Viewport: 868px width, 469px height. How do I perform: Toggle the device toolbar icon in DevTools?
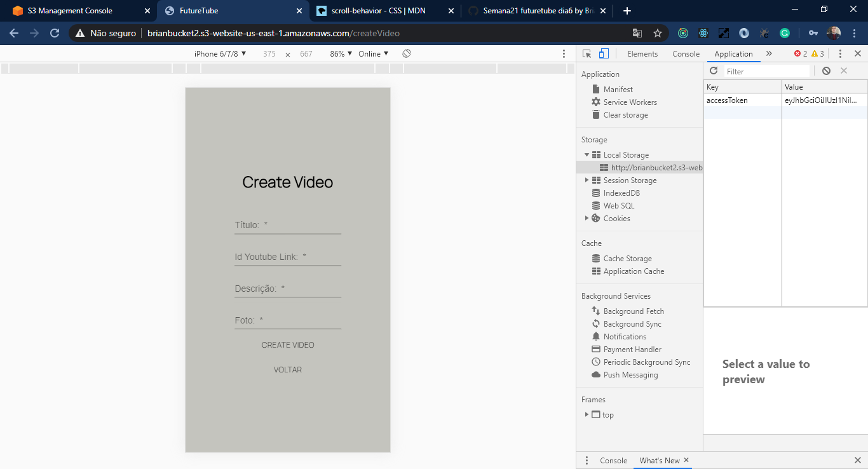(x=604, y=54)
